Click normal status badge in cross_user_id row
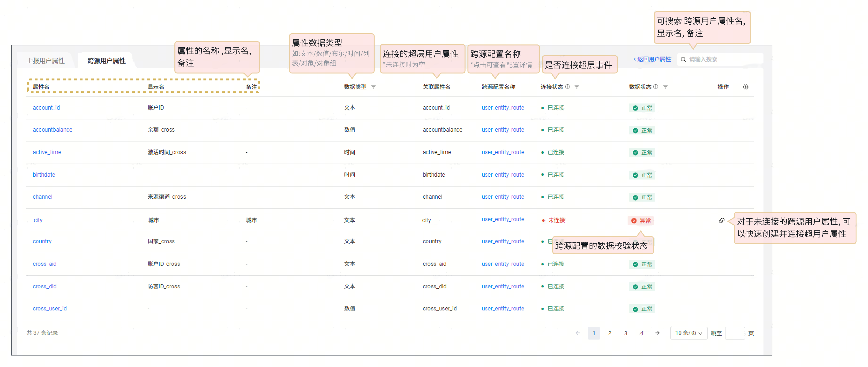 tap(642, 309)
